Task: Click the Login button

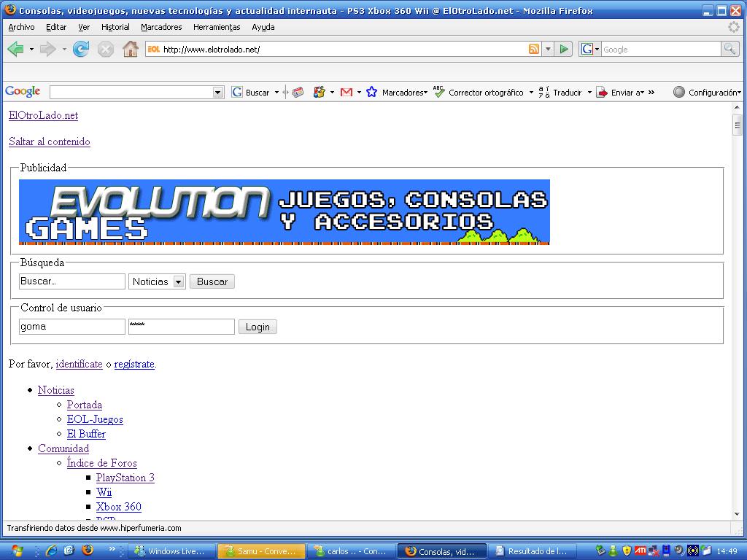Action: [258, 327]
